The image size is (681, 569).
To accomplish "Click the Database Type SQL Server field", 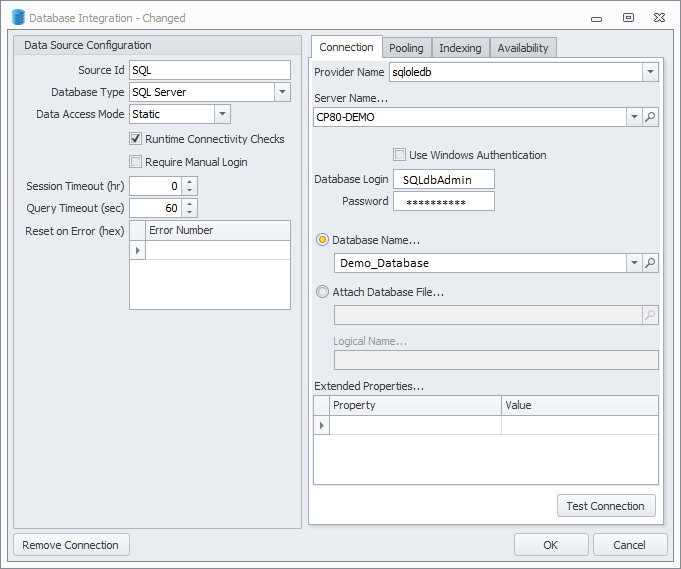I will (202, 92).
